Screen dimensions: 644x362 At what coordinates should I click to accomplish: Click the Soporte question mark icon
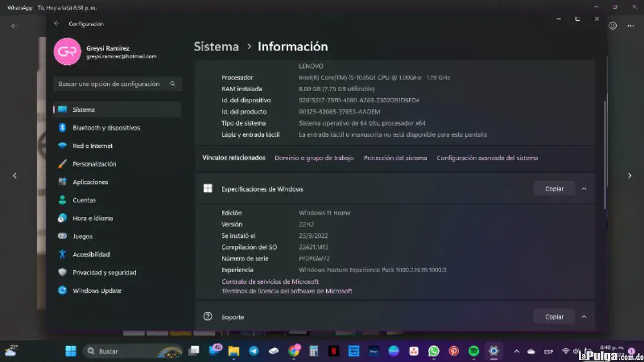(x=208, y=316)
